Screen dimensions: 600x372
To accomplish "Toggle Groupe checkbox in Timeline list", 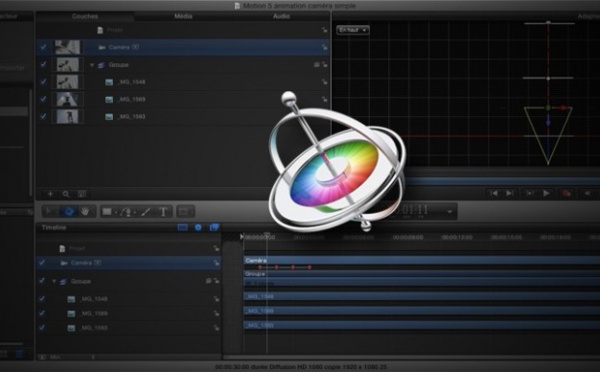I will tap(42, 281).
